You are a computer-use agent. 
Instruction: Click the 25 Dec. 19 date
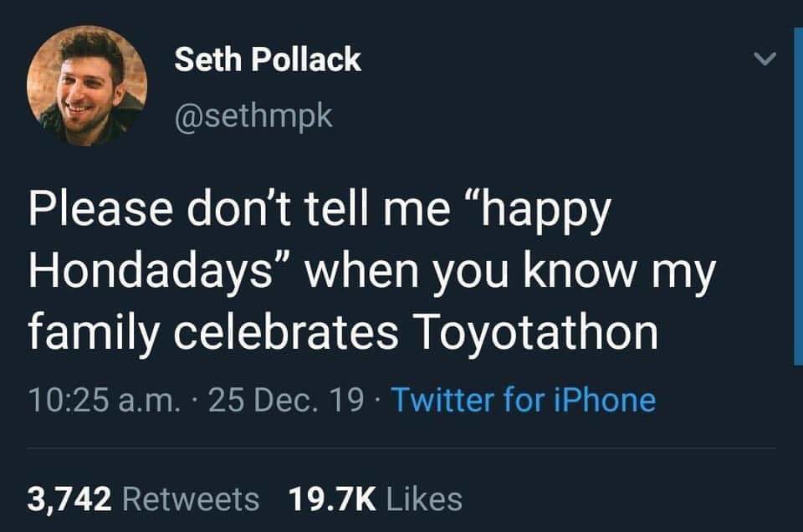[286, 400]
